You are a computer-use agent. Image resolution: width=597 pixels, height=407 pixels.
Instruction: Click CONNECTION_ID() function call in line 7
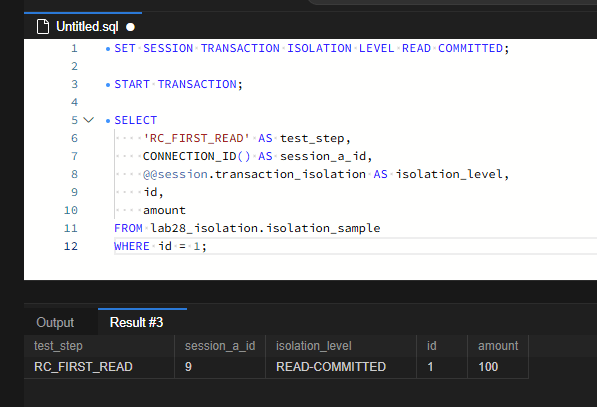tap(196, 156)
